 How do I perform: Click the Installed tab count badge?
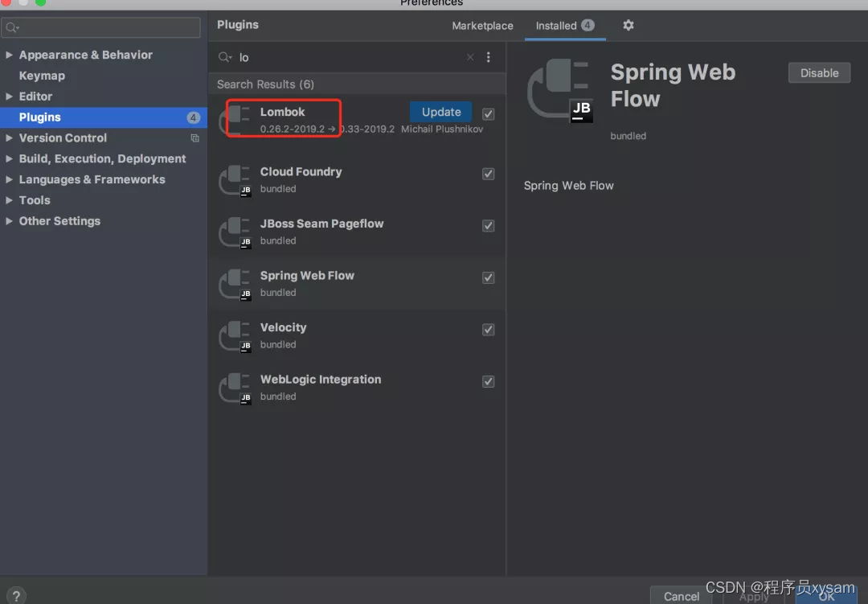pos(588,26)
